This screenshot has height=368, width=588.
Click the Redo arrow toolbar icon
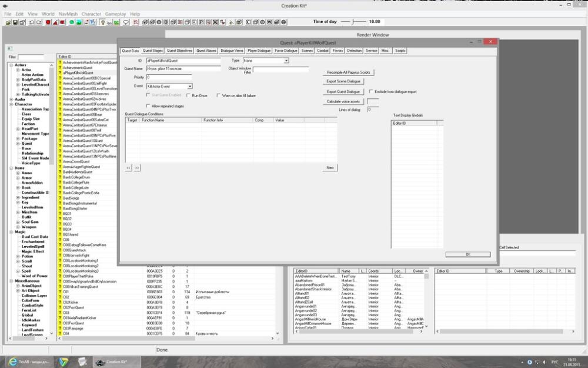pos(39,22)
